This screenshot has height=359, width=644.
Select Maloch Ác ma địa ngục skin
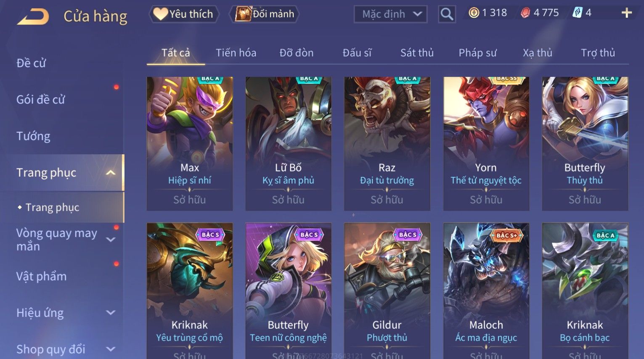click(x=486, y=291)
